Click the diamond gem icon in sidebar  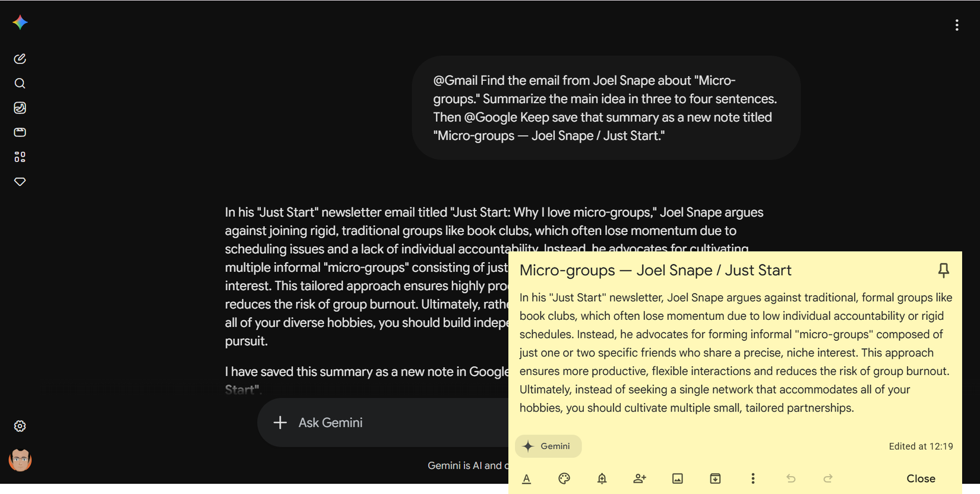20,182
